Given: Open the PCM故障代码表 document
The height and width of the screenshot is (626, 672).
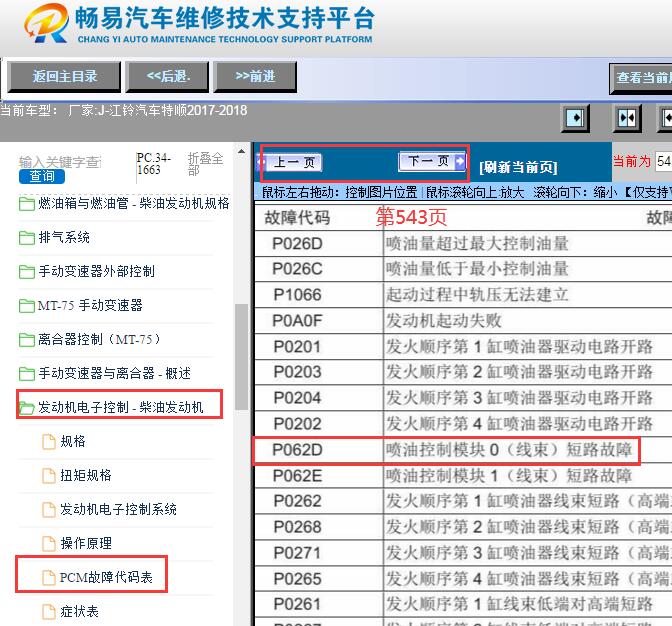Looking at the screenshot, I should 106,577.
